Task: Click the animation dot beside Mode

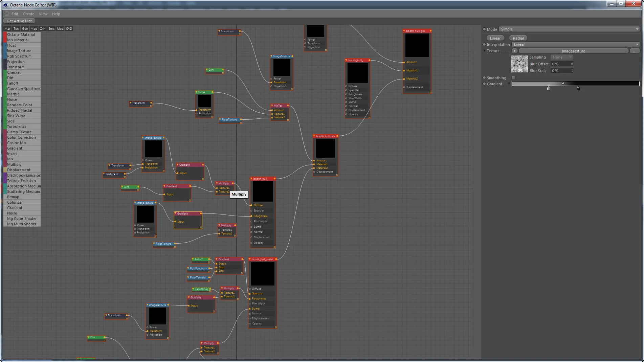Action: click(x=484, y=29)
